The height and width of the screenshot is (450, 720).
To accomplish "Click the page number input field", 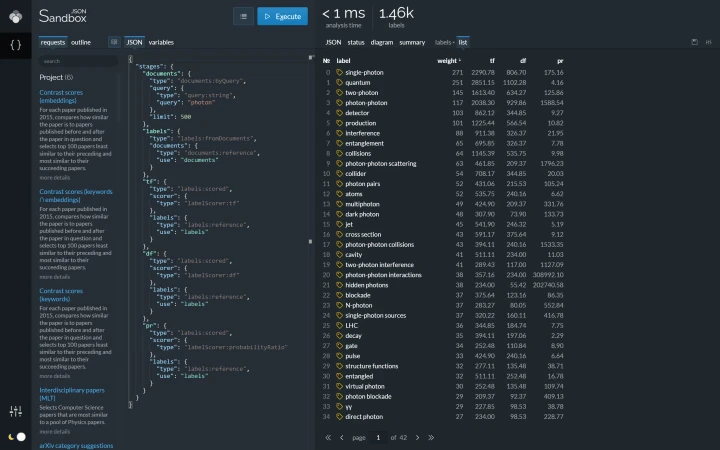I will (x=378, y=438).
